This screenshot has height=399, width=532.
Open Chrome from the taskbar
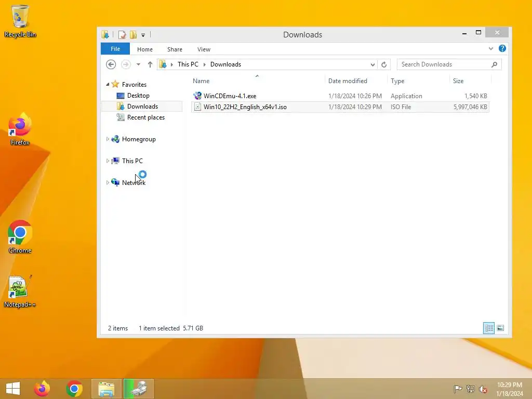tap(74, 389)
